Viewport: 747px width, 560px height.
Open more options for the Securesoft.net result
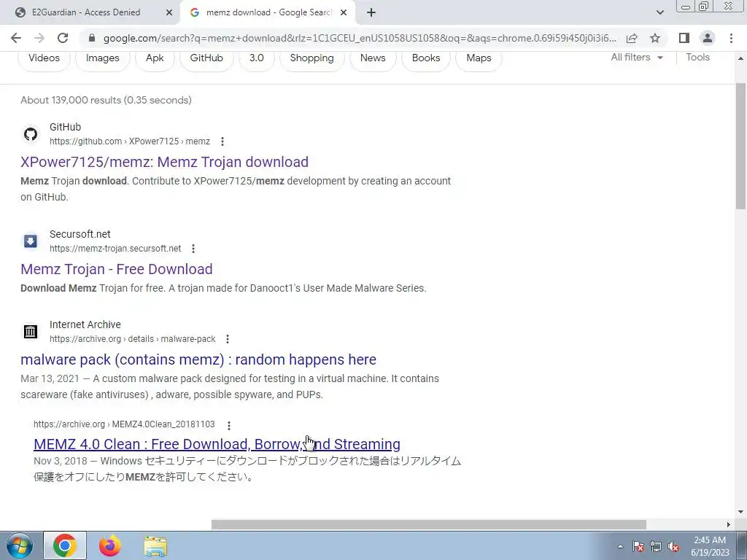point(193,249)
